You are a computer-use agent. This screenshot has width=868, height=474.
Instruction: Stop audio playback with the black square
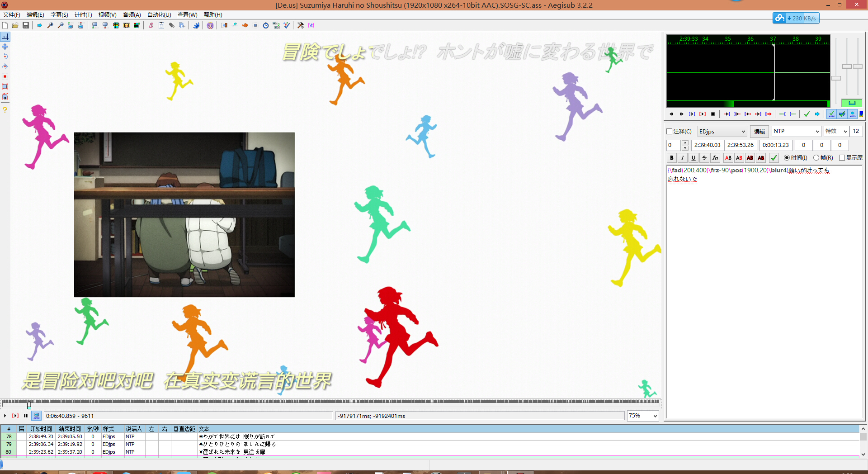point(713,114)
